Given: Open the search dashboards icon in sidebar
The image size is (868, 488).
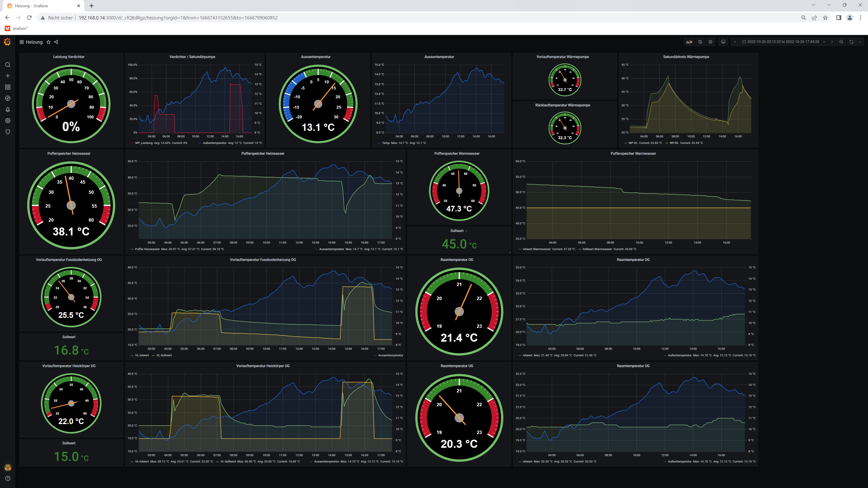Looking at the screenshot, I should click(8, 65).
